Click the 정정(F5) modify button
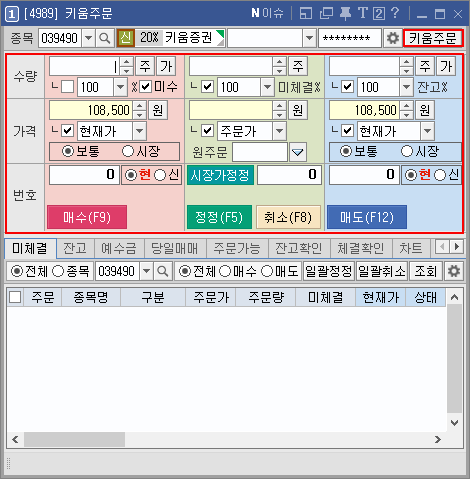This screenshot has width=470, height=479. 219,217
